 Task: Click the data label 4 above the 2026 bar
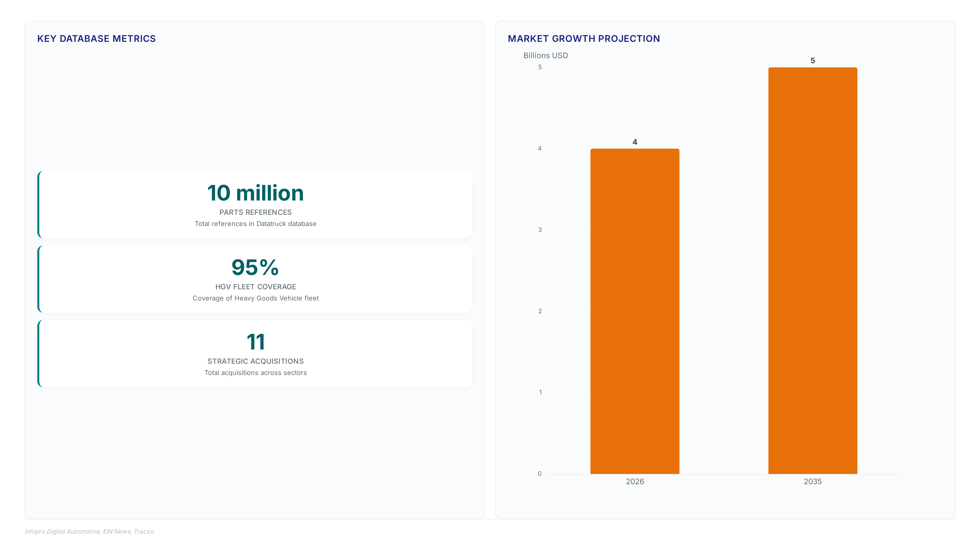[634, 142]
